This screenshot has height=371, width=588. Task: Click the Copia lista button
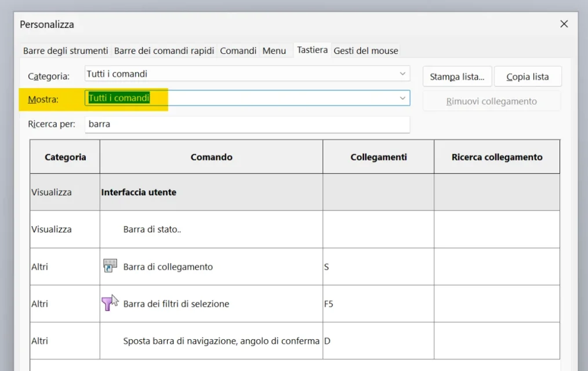pyautogui.click(x=527, y=77)
